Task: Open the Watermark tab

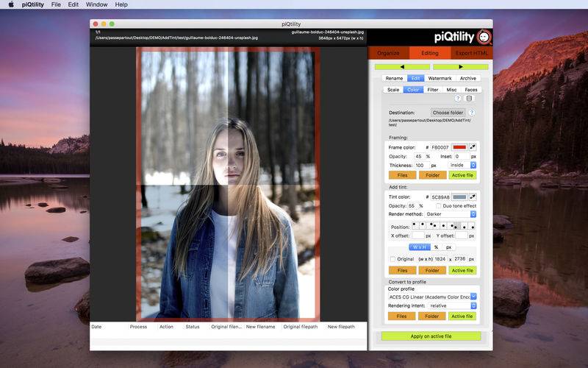Action: pyautogui.click(x=440, y=78)
